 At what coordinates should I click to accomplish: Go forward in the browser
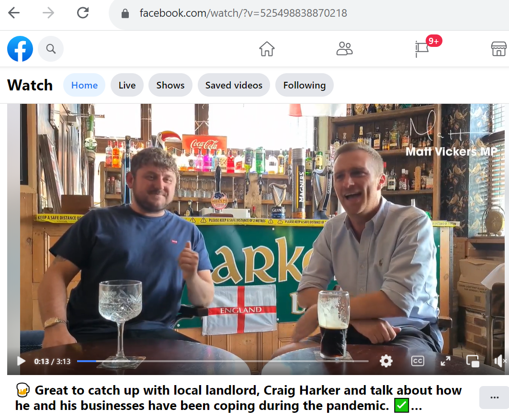tap(48, 13)
